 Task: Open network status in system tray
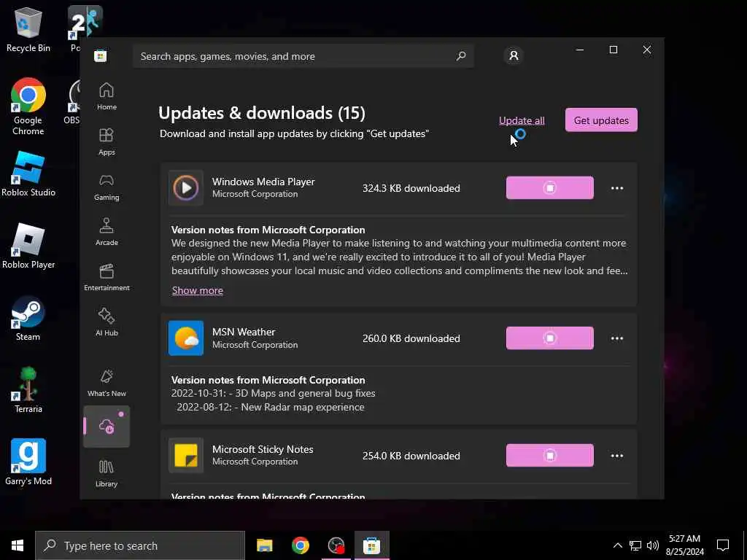tap(635, 545)
